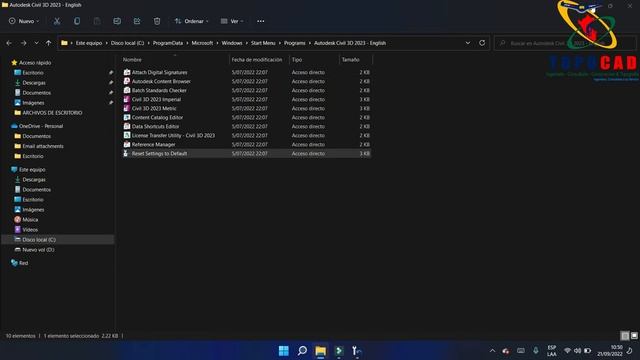
Task: Click 'Start Menu' in the address path
Action: pyautogui.click(x=263, y=43)
